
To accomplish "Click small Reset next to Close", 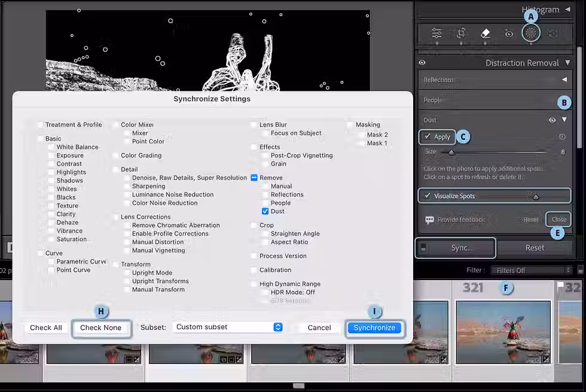I will point(531,219).
